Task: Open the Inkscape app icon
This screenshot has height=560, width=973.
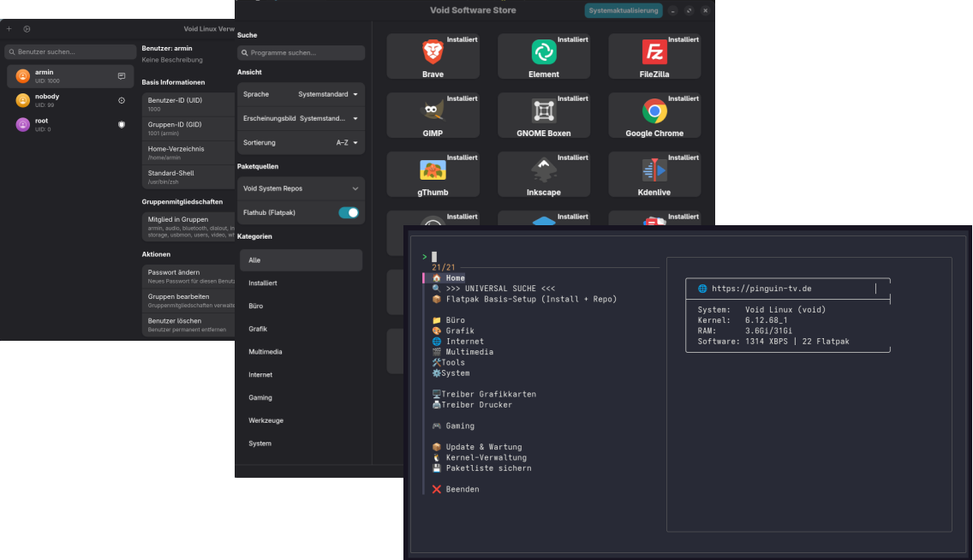Action: (x=543, y=170)
